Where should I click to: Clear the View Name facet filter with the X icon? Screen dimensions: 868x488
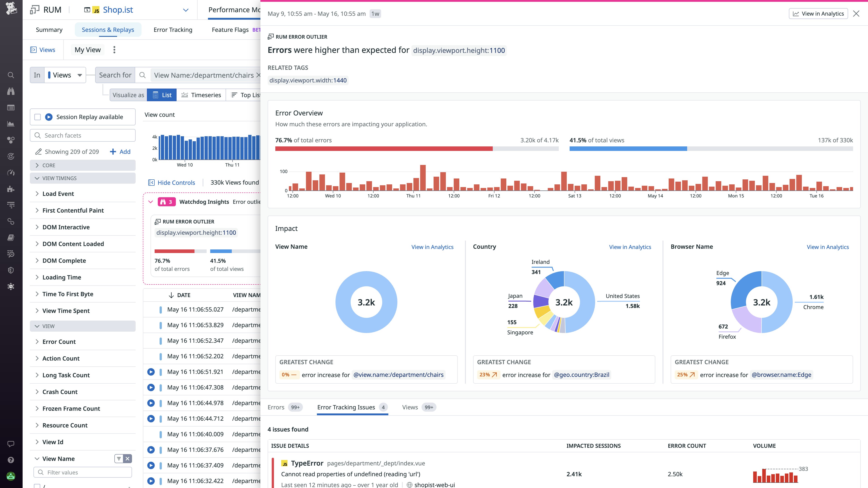tap(127, 459)
